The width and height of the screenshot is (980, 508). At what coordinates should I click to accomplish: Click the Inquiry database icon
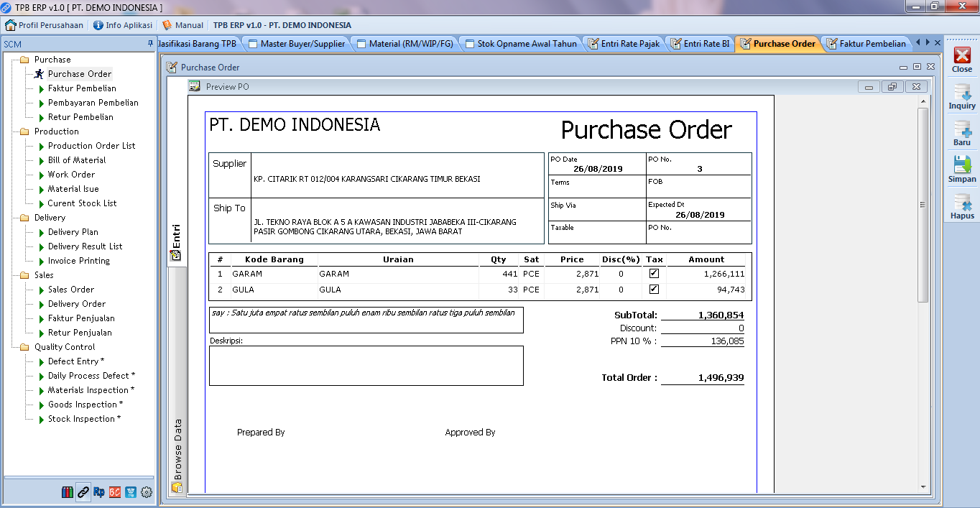coord(962,93)
